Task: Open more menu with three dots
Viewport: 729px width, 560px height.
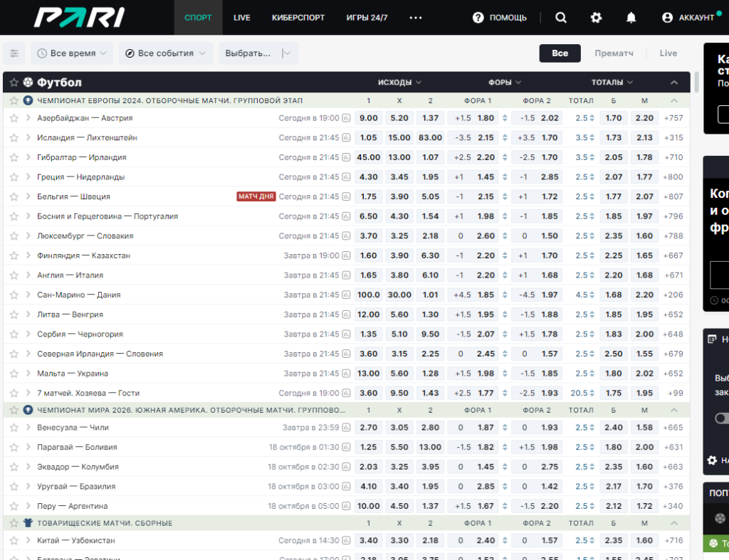Action: [x=416, y=18]
